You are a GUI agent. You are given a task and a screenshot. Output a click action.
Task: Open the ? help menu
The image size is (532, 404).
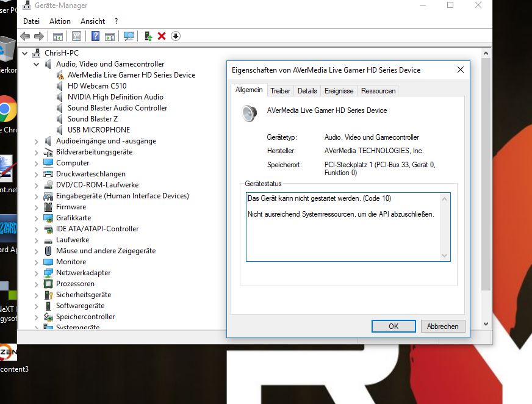tap(117, 21)
